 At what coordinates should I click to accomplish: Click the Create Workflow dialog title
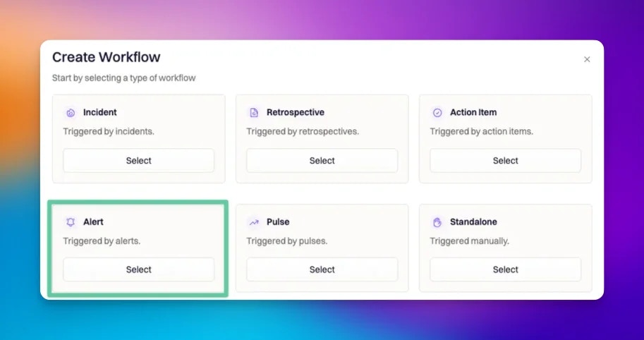click(107, 57)
